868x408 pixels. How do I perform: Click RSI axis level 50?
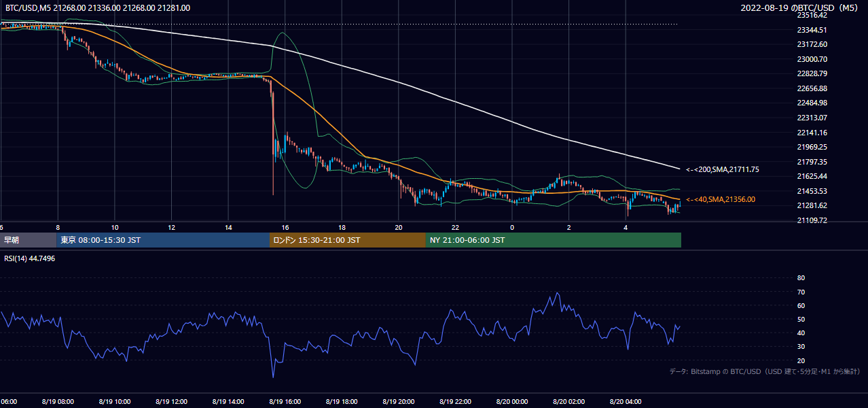pyautogui.click(x=801, y=319)
